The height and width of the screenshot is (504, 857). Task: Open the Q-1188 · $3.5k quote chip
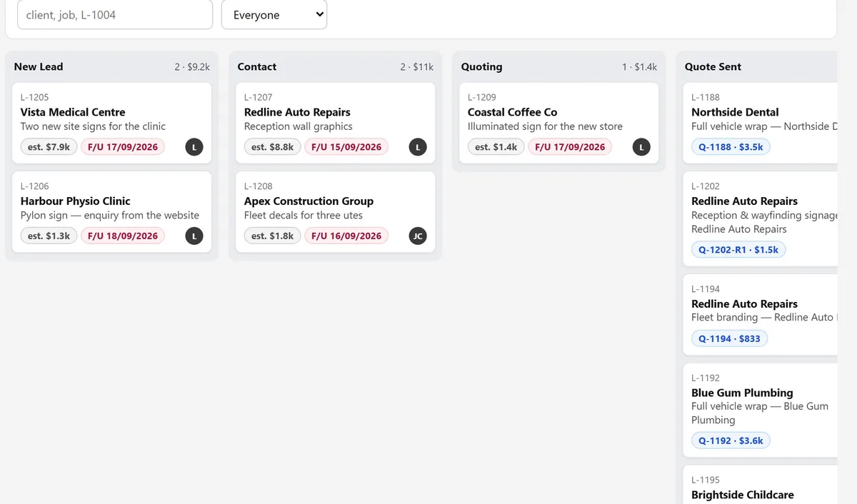731,147
